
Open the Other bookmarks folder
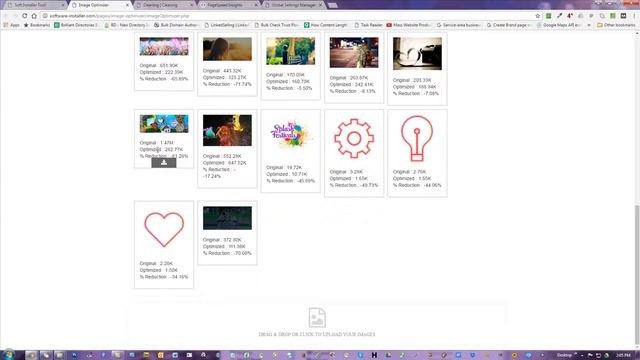(616, 25)
